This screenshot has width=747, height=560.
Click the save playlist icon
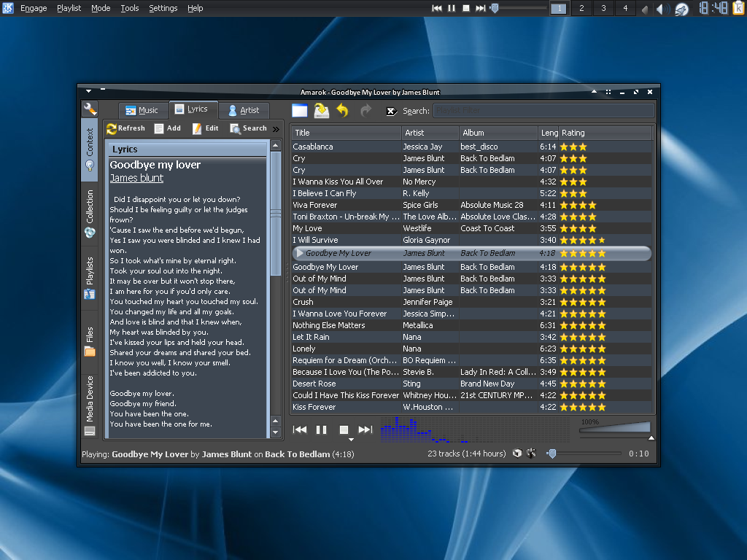tap(322, 111)
